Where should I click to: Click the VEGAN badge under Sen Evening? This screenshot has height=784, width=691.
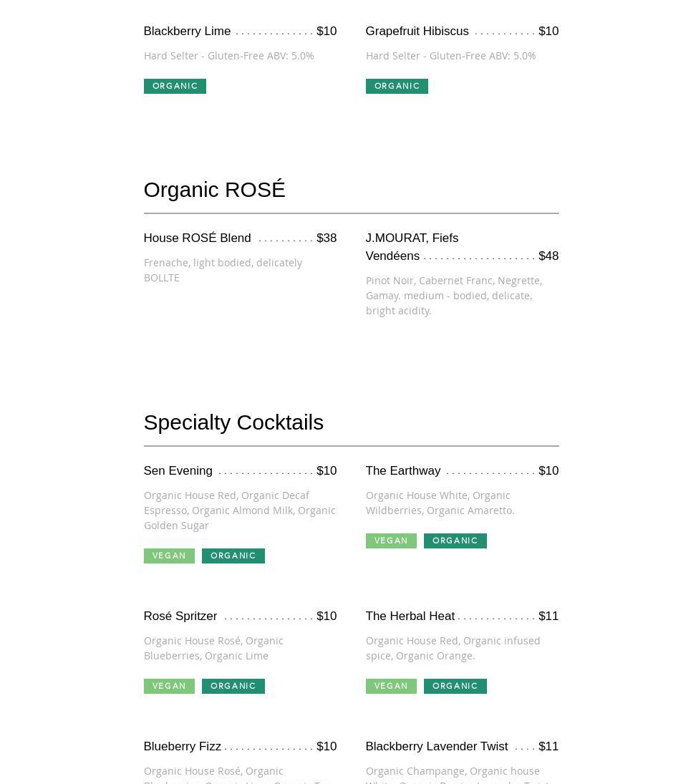point(169,556)
